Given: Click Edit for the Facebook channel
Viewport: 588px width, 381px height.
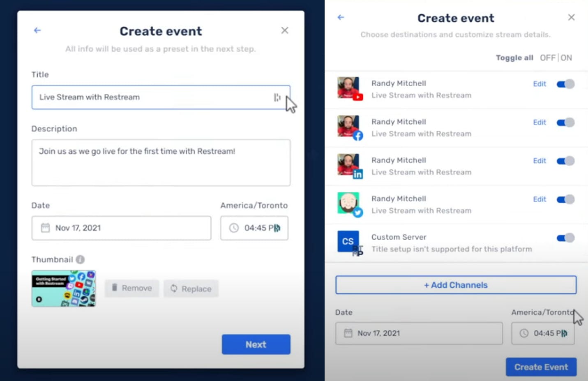Looking at the screenshot, I should [x=540, y=122].
